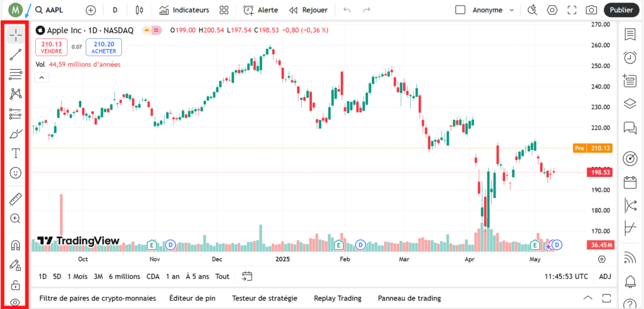Select the 1 Mois date range
This screenshot has height=309, width=644.
tap(77, 276)
